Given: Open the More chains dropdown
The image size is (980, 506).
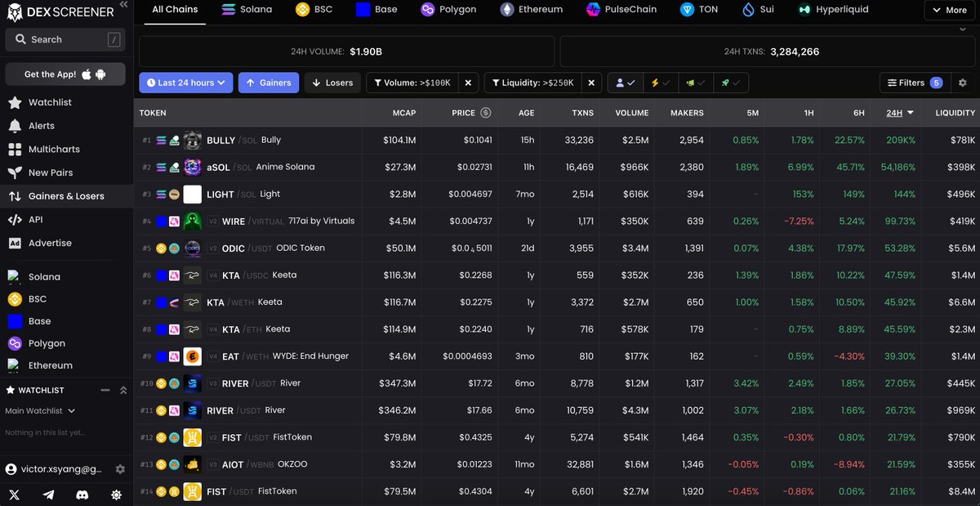Looking at the screenshot, I should pyautogui.click(x=948, y=10).
